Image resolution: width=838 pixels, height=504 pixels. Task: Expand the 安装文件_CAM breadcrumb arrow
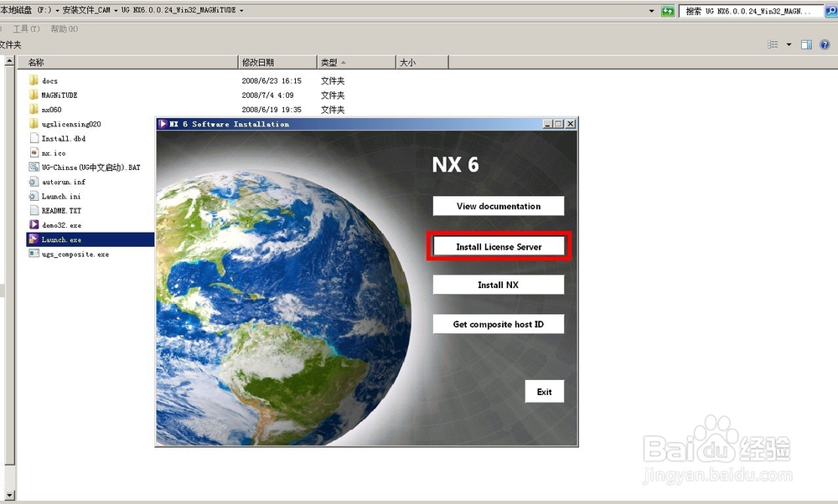116,10
